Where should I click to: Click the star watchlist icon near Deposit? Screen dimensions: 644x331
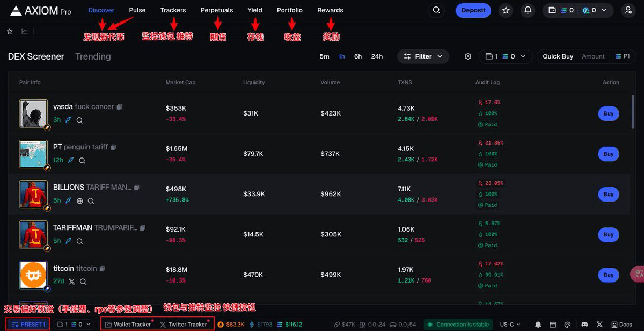tap(506, 10)
